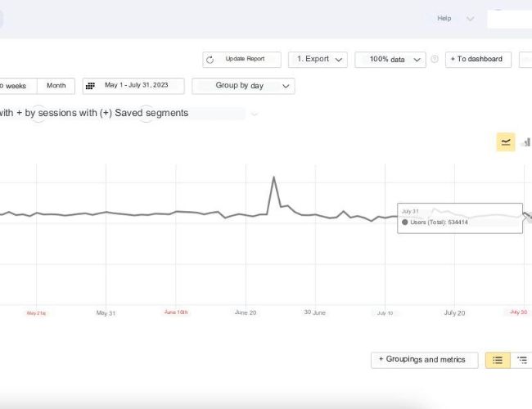This screenshot has width=532, height=409.
Task: Open the Export dropdown
Action: (x=318, y=60)
